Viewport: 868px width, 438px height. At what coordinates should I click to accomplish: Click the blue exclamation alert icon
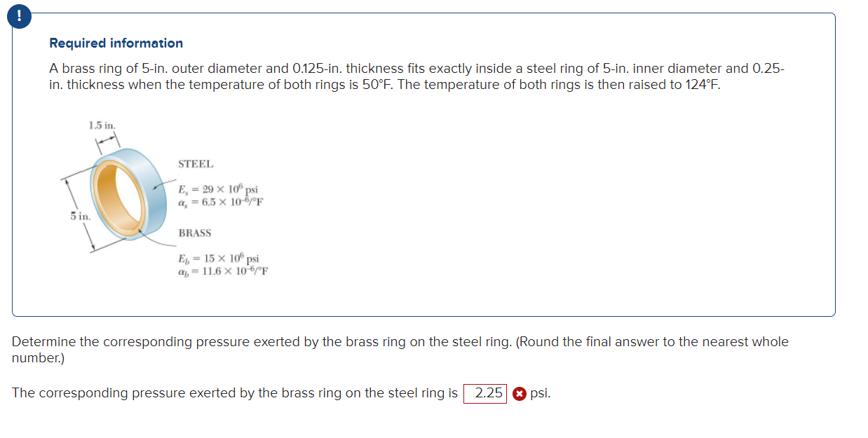coord(20,15)
